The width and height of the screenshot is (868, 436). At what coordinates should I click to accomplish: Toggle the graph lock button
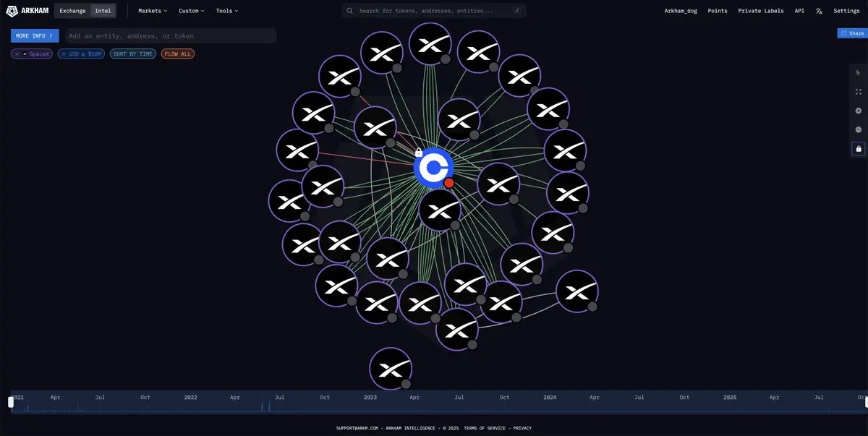point(859,148)
